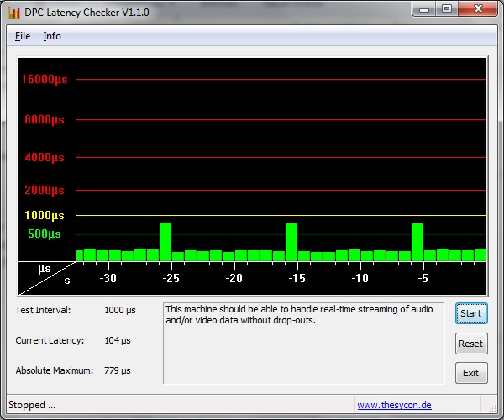The width and height of the screenshot is (504, 420).
Task: Close the DPC Latency Checker window
Action: pos(478,9)
